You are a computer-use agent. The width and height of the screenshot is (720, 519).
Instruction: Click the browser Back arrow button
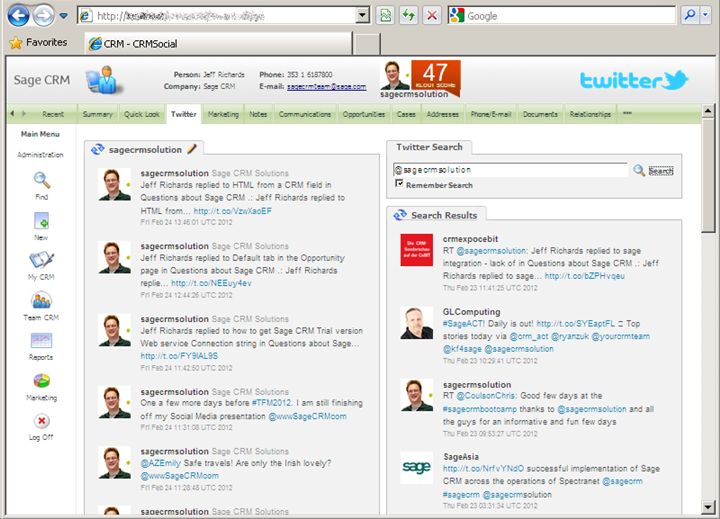tap(18, 16)
